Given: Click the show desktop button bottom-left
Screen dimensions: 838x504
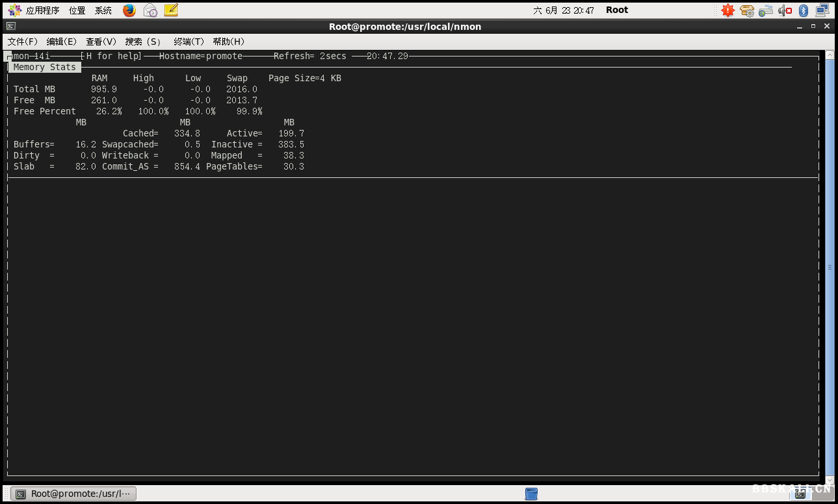Looking at the screenshot, I should point(5,494).
